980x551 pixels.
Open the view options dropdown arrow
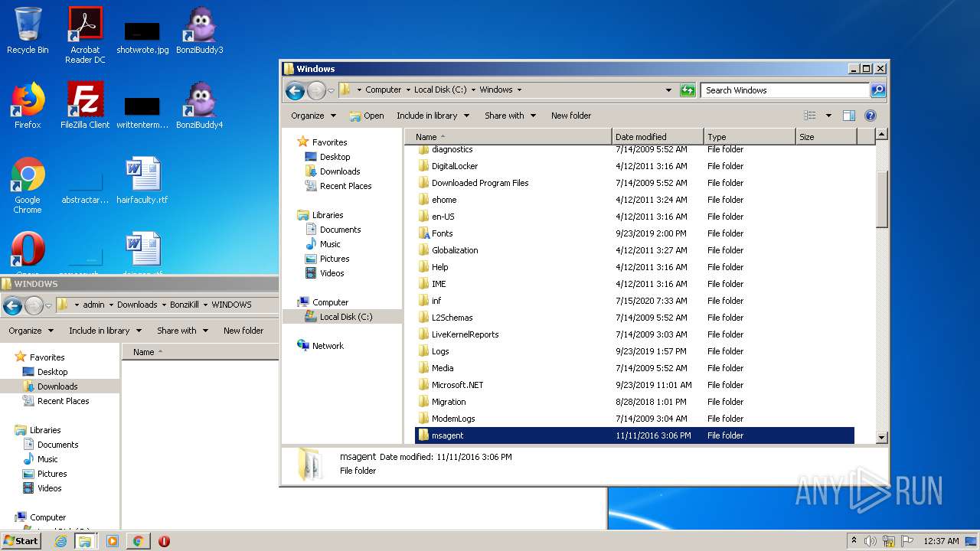click(828, 116)
